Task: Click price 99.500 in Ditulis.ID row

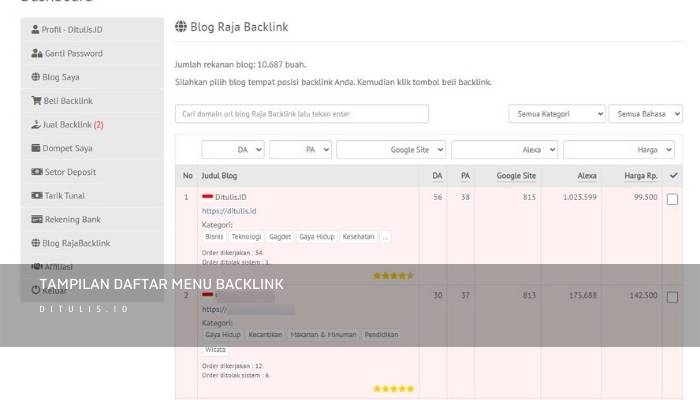Action: pos(646,197)
